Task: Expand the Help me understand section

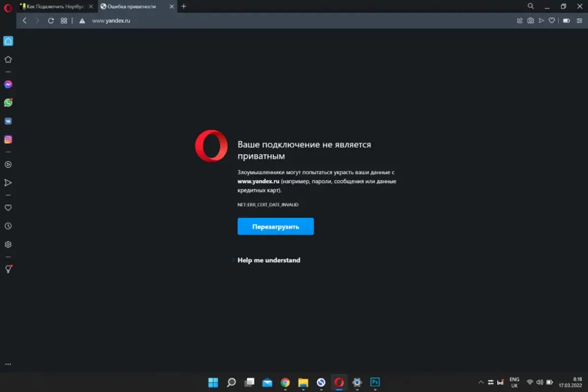Action: pyautogui.click(x=268, y=260)
